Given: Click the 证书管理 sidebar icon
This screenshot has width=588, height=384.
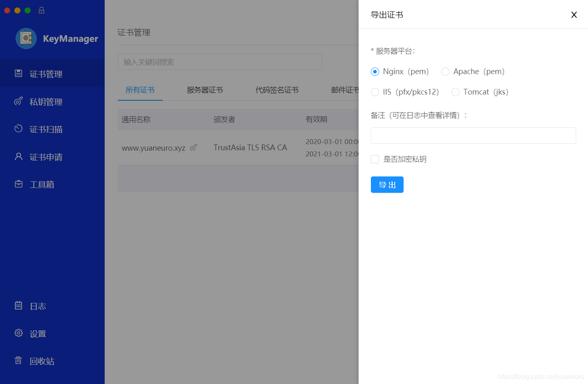Looking at the screenshot, I should click(18, 73).
